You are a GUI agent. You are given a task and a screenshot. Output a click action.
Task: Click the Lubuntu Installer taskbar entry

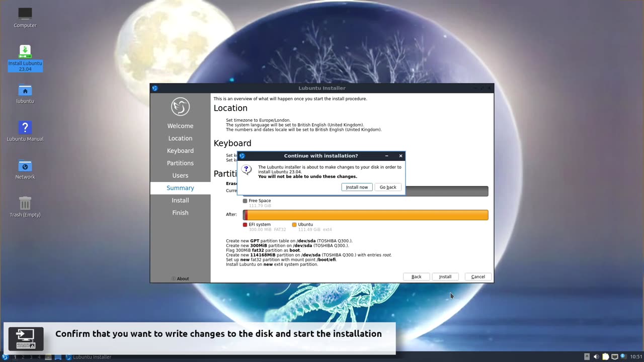click(x=89, y=357)
